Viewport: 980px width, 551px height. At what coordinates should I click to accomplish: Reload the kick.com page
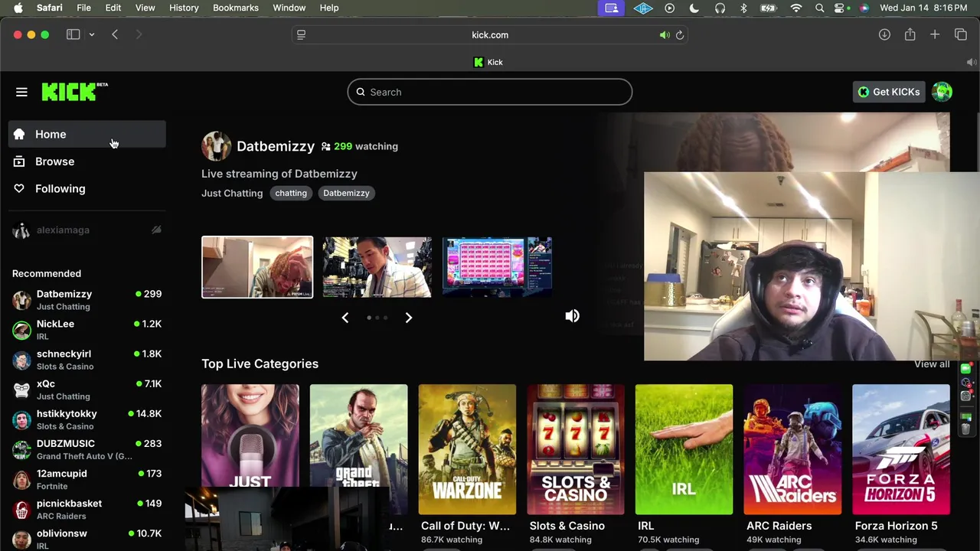(679, 34)
